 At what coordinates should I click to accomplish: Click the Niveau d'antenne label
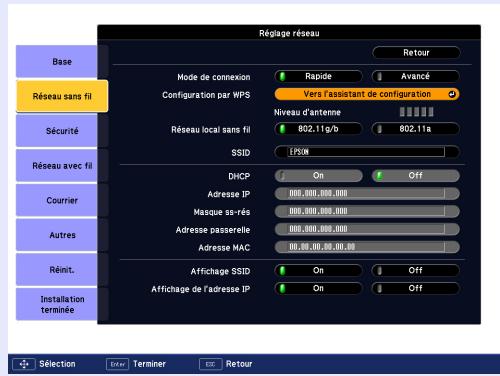point(307,112)
